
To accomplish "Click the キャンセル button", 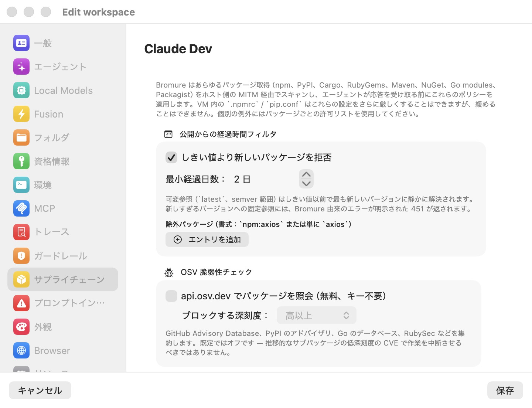I will [40, 390].
